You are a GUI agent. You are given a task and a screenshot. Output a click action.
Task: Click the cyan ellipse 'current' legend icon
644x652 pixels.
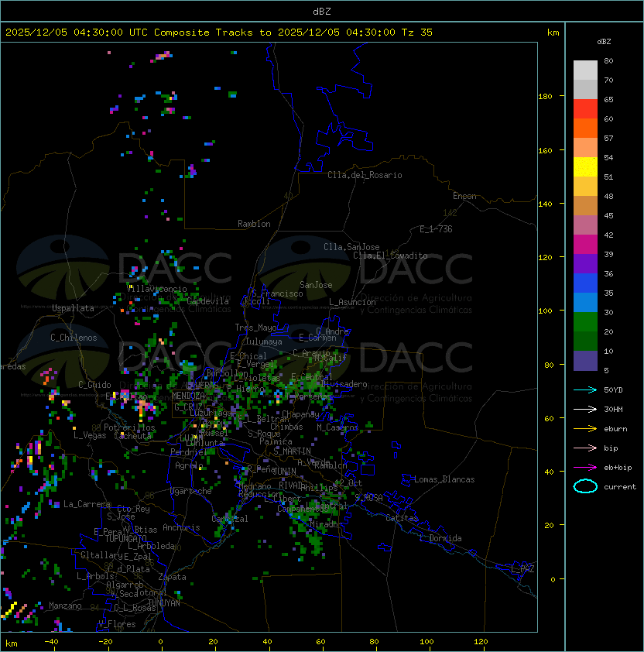(585, 486)
